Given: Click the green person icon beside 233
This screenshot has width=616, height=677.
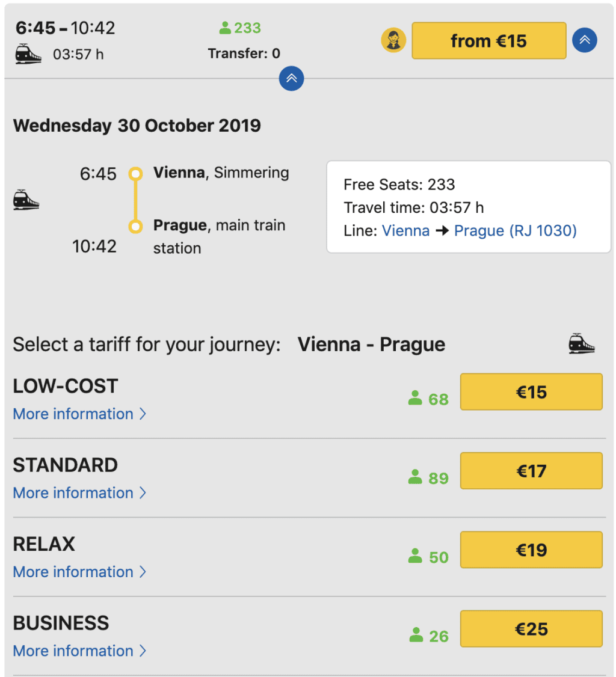Looking at the screenshot, I should click(224, 28).
